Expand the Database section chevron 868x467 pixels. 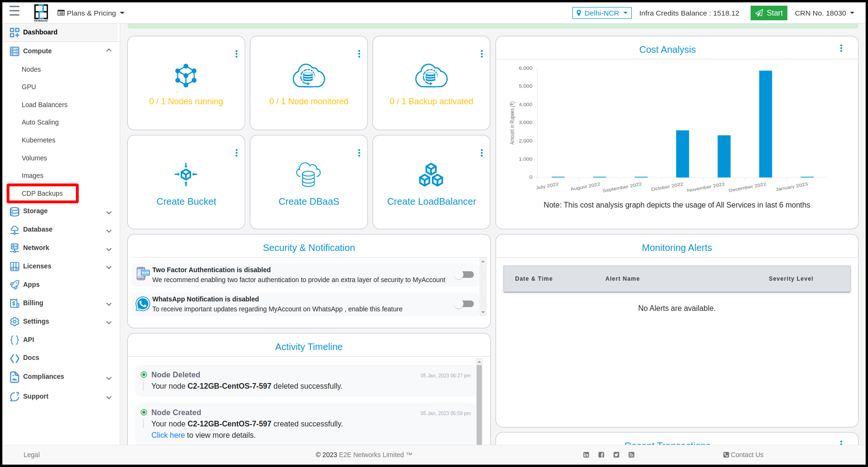click(109, 231)
